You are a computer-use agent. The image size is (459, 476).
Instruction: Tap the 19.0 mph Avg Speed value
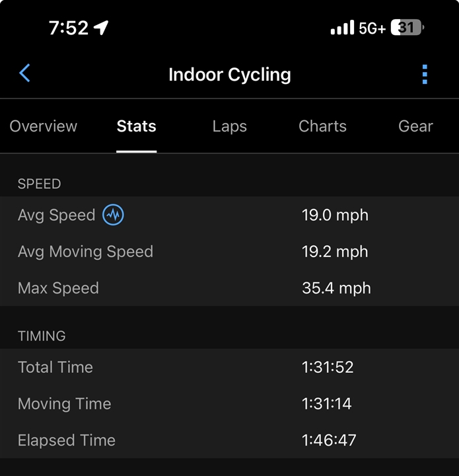point(335,216)
